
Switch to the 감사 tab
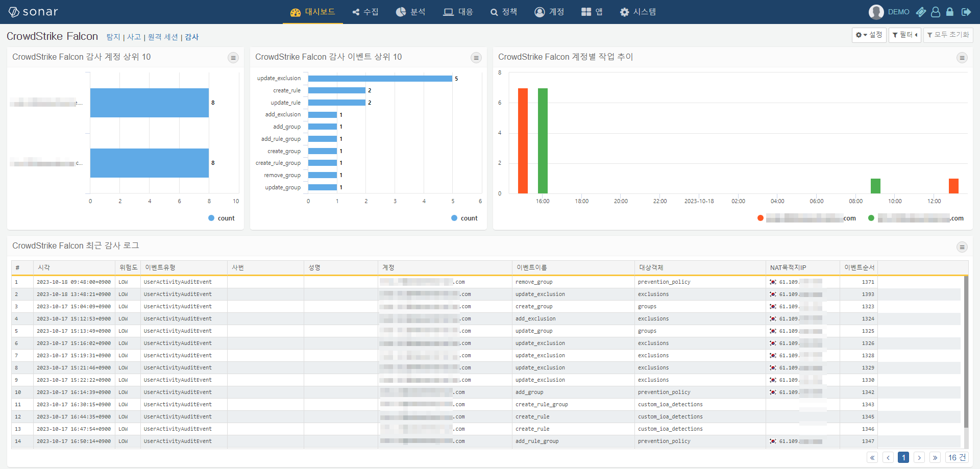191,37
